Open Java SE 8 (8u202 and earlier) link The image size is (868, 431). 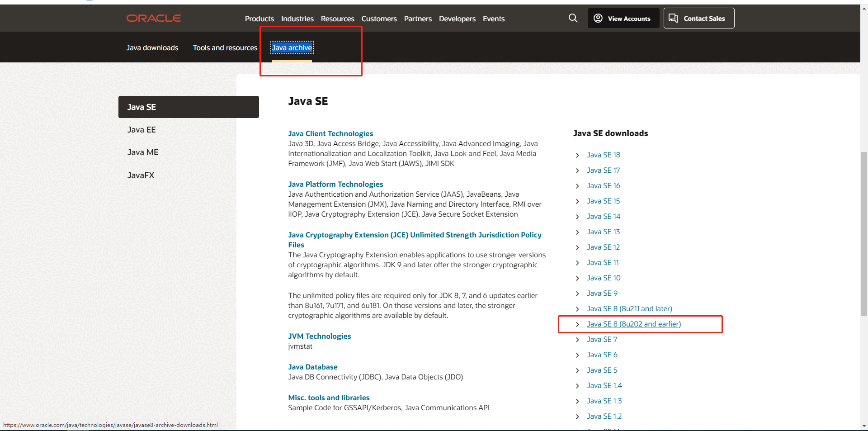[x=634, y=324]
